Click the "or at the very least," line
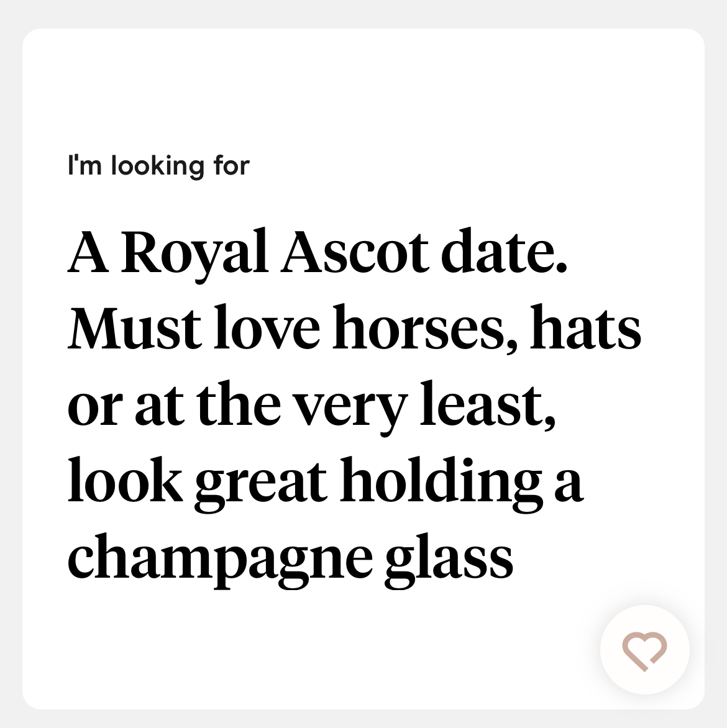 [x=312, y=407]
